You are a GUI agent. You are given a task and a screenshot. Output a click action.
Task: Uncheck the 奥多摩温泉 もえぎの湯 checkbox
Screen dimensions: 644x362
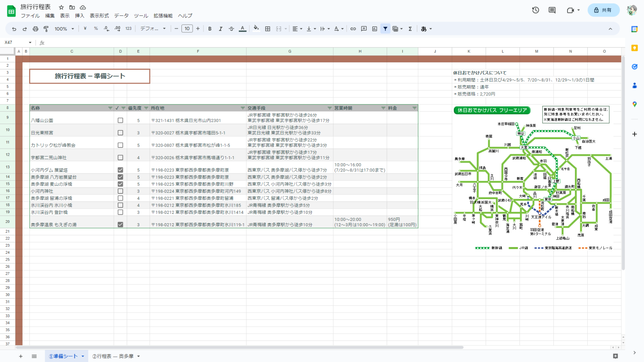tap(120, 224)
